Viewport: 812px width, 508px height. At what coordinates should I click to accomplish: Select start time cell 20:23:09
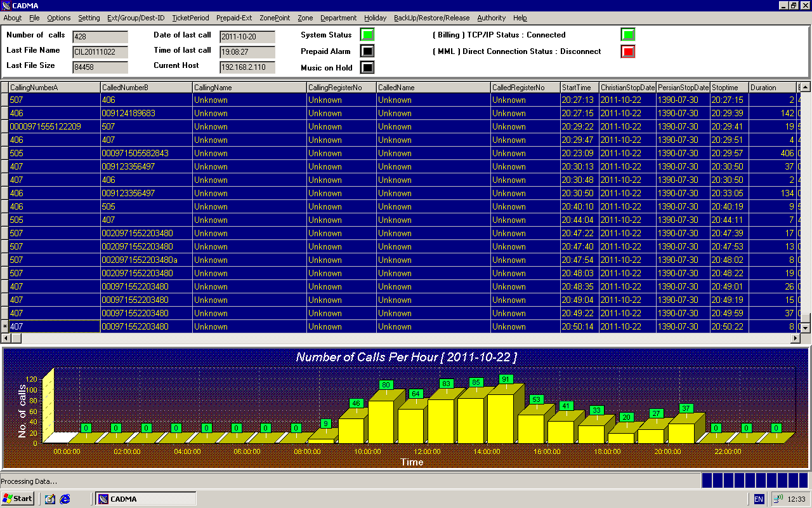pyautogui.click(x=580, y=153)
